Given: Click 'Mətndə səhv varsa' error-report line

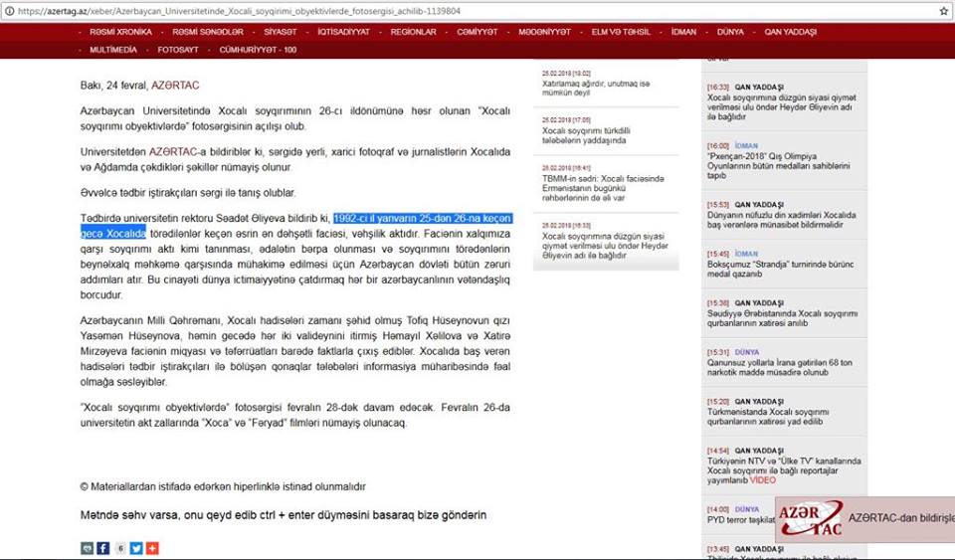Looking at the screenshot, I should pos(284,515).
